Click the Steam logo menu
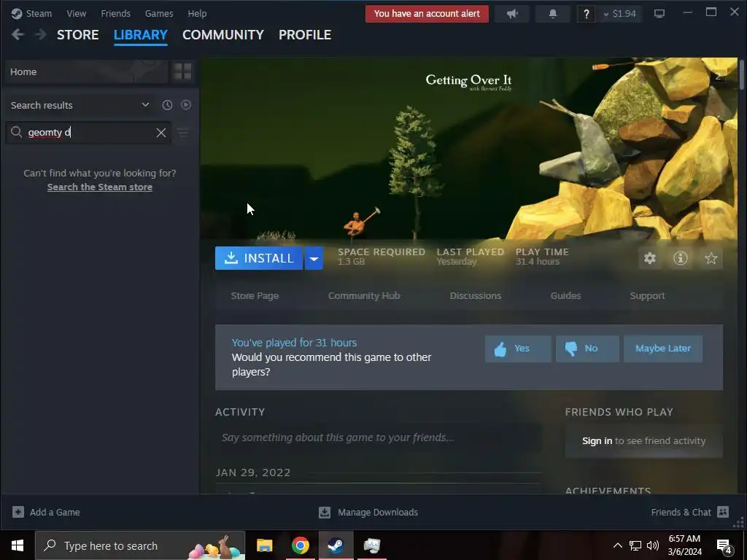 31,13
